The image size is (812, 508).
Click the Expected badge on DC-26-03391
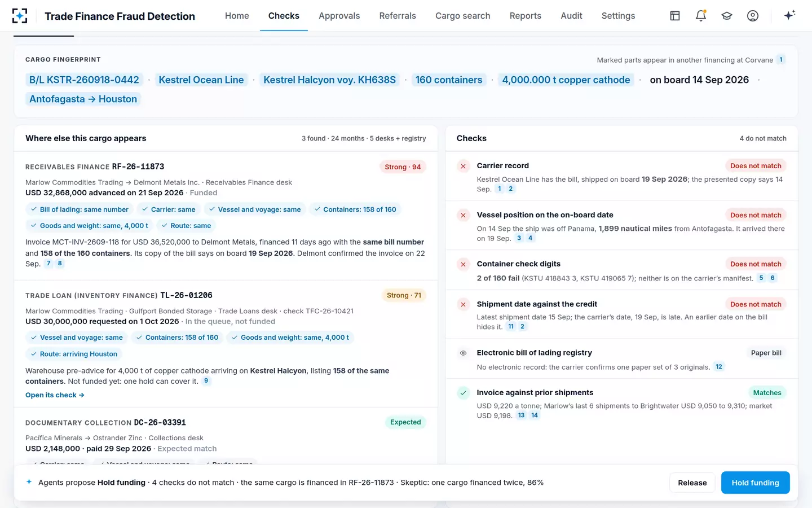pyautogui.click(x=405, y=422)
